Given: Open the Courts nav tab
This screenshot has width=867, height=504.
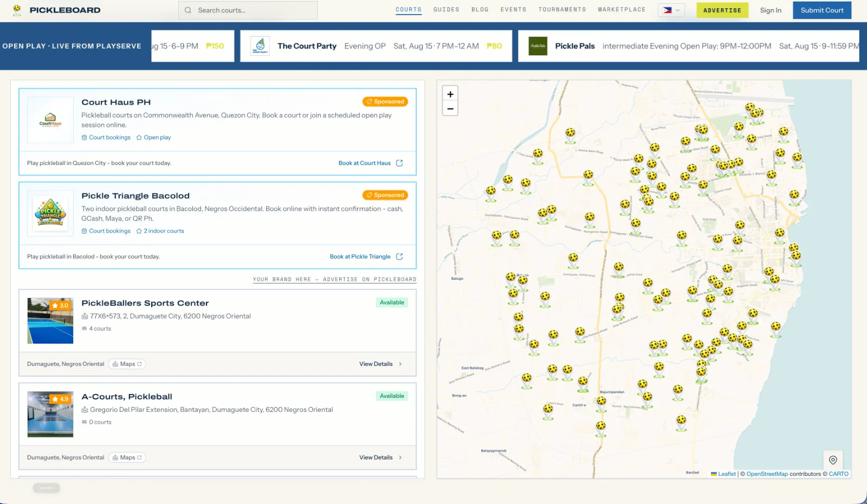Looking at the screenshot, I should (409, 10).
